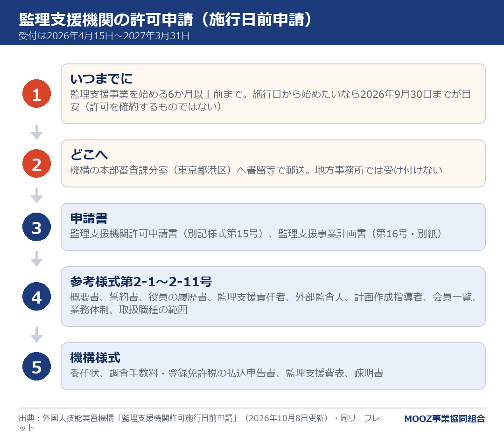Click the red step circle numbered 1
This screenshot has height=443, width=504.
pyautogui.click(x=37, y=93)
